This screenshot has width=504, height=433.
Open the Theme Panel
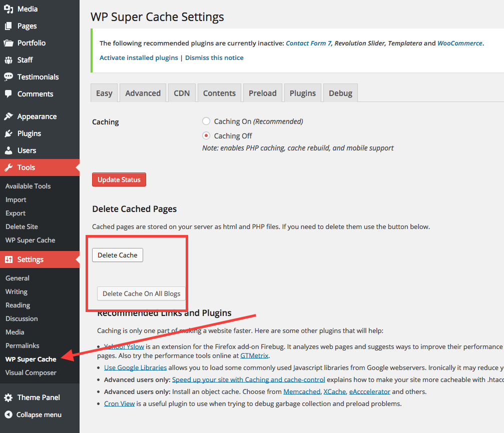(x=38, y=397)
